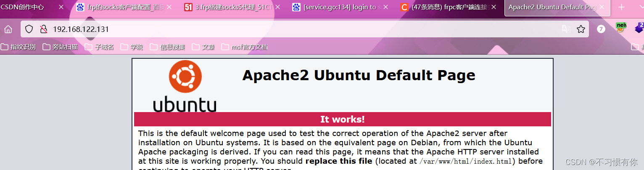
Task: Close the frpc客户端连接 CSDN tab
Action: (494, 7)
